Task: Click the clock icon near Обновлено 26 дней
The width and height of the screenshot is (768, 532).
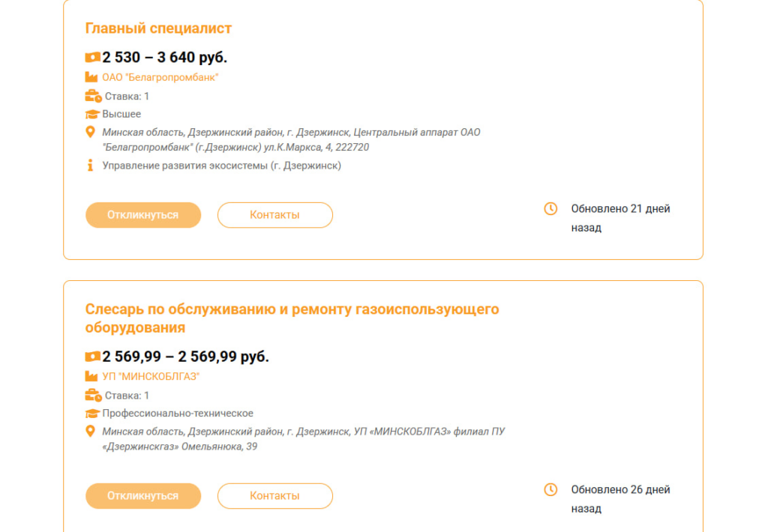Action: (x=550, y=489)
